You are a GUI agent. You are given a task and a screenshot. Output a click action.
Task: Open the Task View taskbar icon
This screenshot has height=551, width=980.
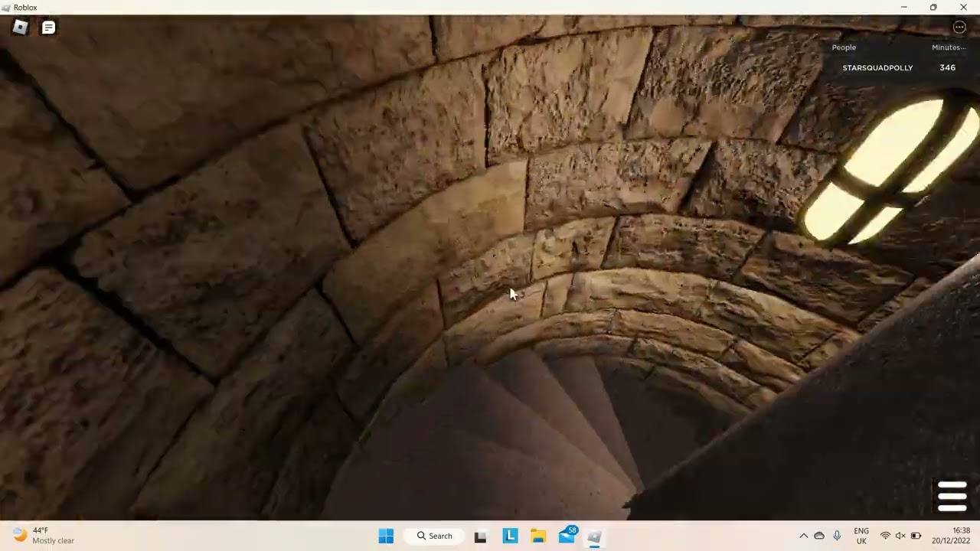click(x=480, y=536)
